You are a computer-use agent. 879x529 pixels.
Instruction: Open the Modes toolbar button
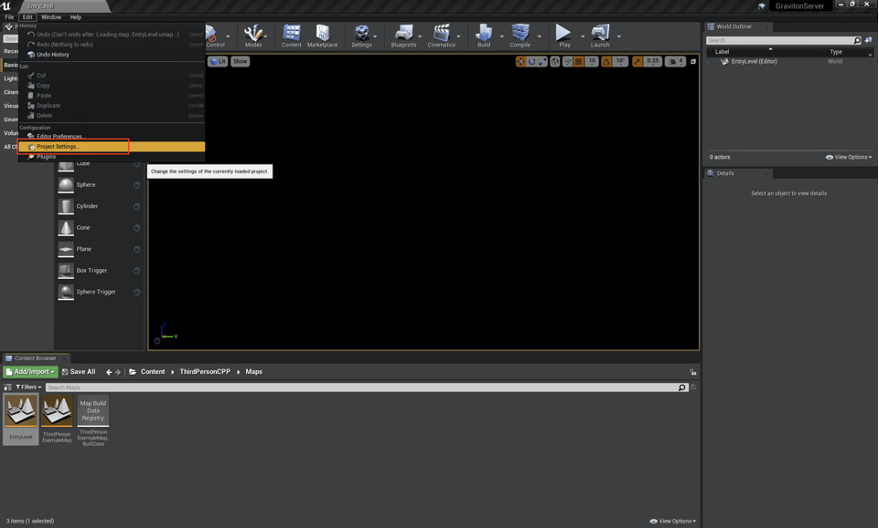(x=253, y=35)
